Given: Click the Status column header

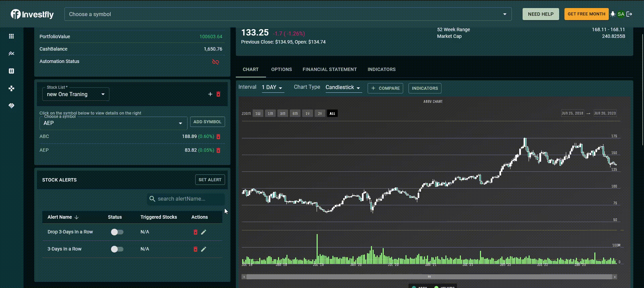Looking at the screenshot, I should (115, 217).
